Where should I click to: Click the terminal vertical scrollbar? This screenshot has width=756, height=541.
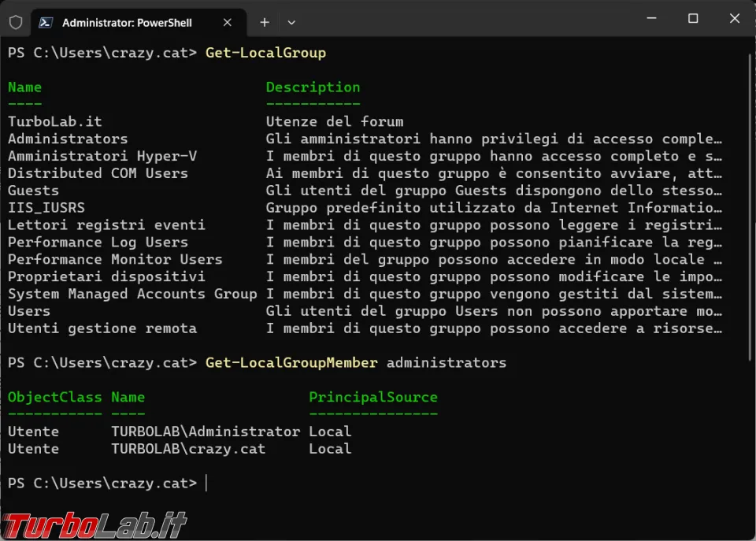(x=750, y=206)
